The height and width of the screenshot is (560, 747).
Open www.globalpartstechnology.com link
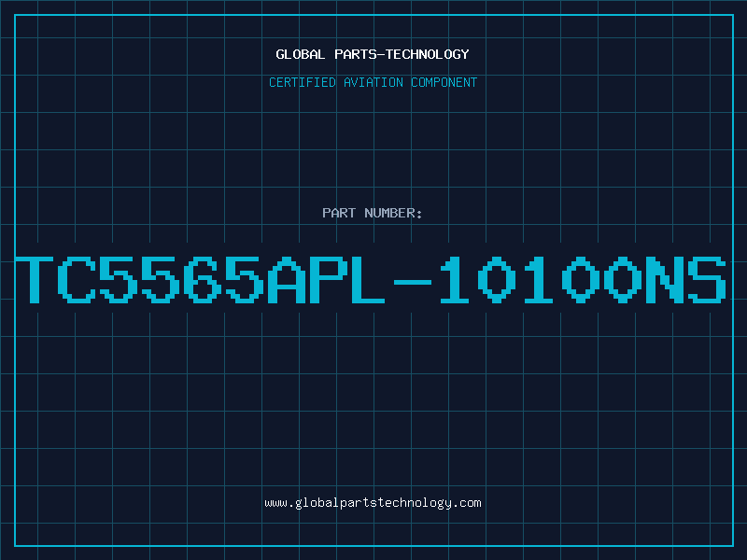click(x=373, y=503)
